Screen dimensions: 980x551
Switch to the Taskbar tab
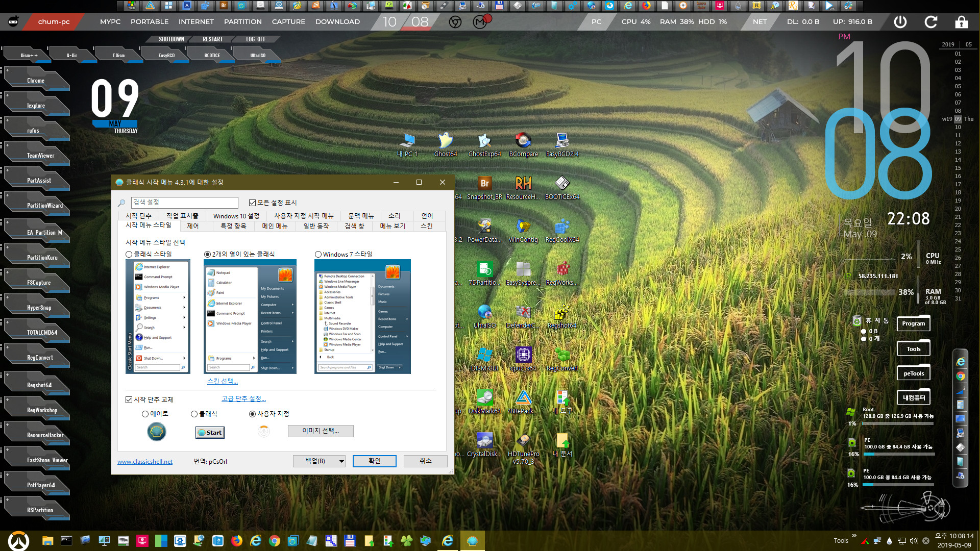182,216
